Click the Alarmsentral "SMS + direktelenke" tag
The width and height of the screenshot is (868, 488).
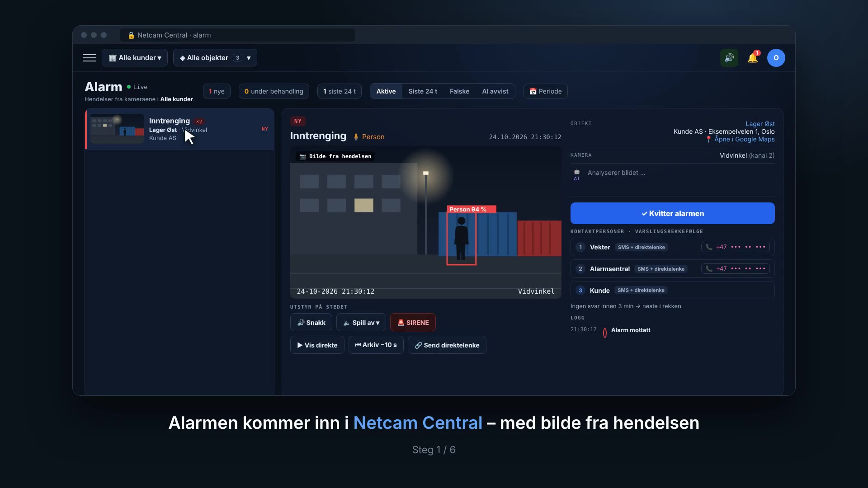pyautogui.click(x=660, y=269)
